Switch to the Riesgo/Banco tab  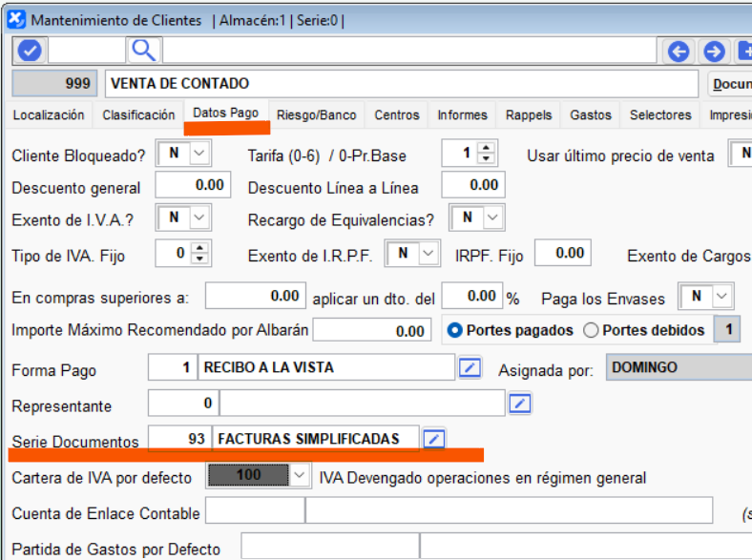316,114
